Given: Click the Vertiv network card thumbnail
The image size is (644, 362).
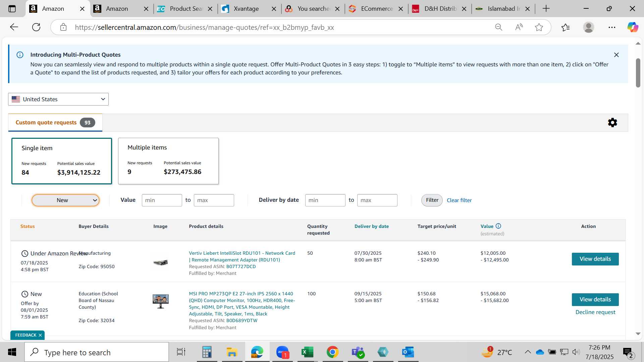Looking at the screenshot, I should (161, 262).
